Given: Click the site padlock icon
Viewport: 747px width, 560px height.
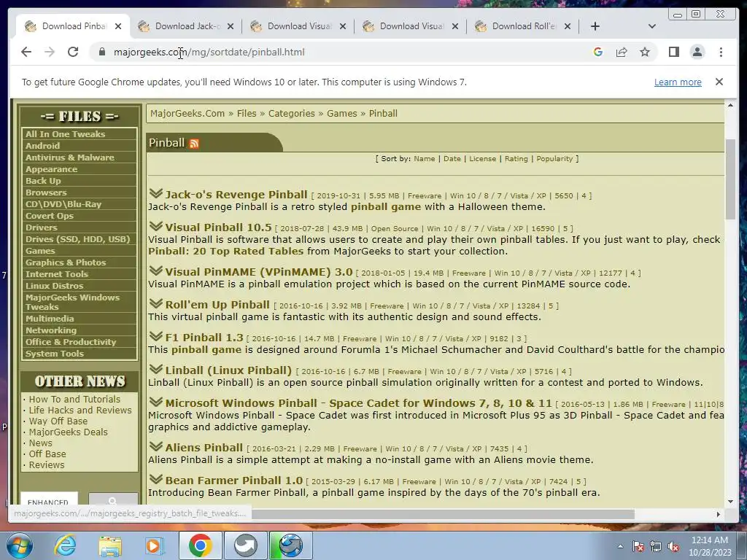Looking at the screenshot, I should click(x=101, y=52).
